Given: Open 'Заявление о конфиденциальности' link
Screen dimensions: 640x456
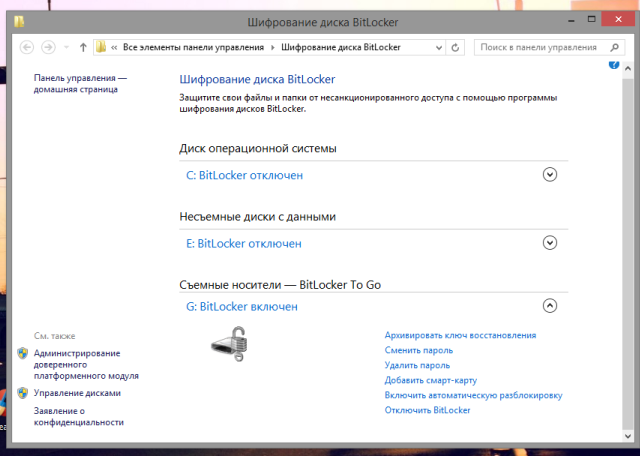Looking at the screenshot, I should click(79, 417).
